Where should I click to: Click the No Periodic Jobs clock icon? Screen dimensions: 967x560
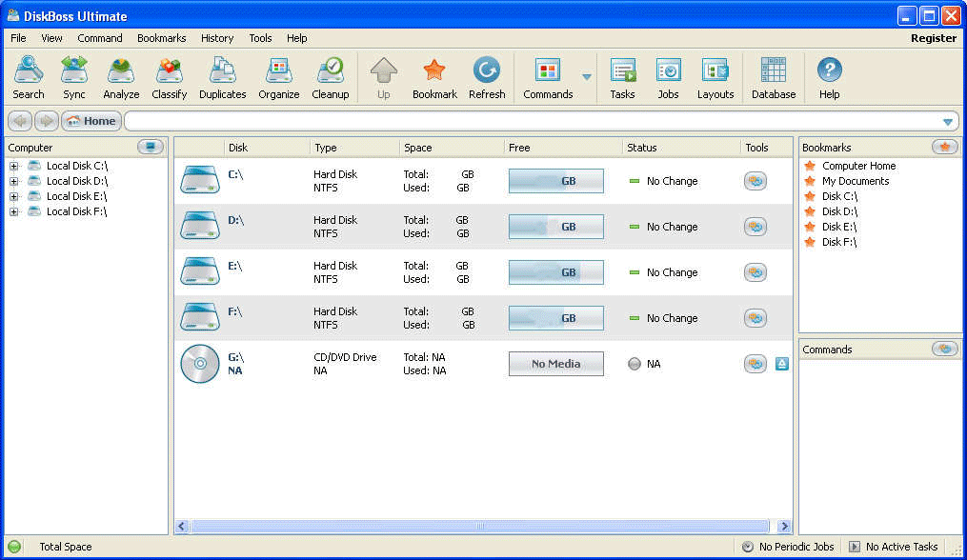coord(748,547)
